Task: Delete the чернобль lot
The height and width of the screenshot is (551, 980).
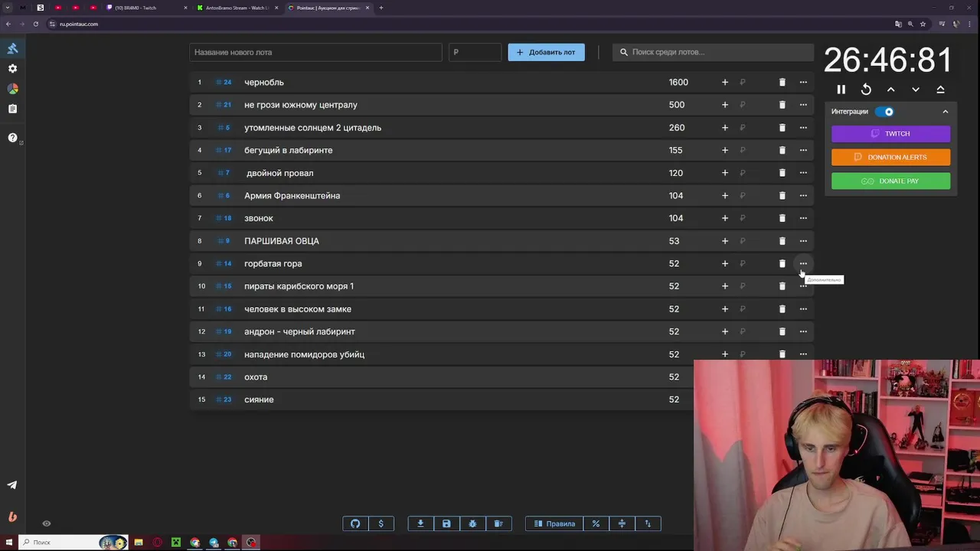Action: tap(782, 82)
